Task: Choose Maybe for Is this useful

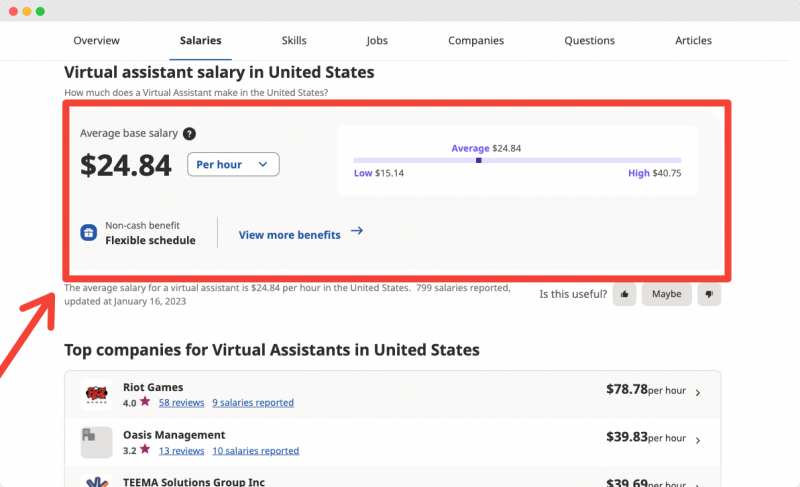Action: (666, 294)
